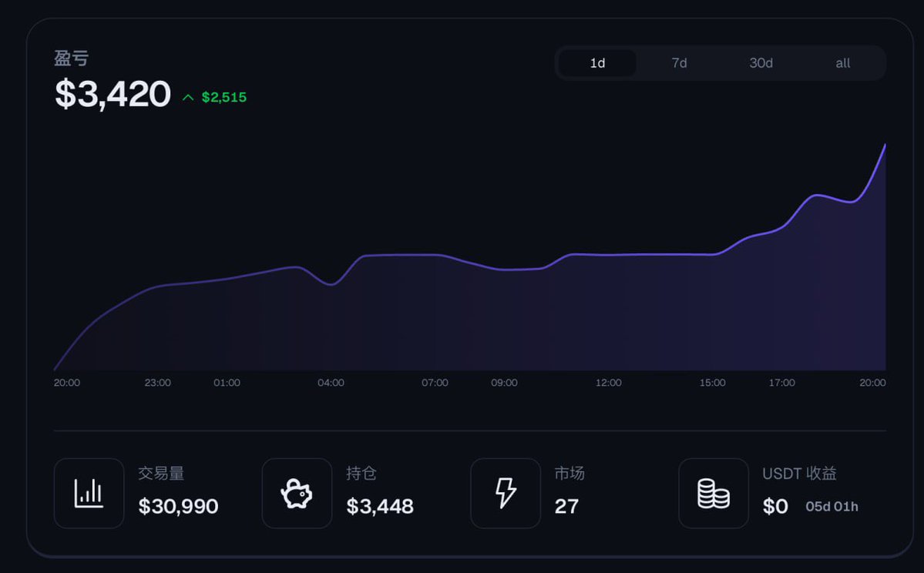Switch to the 30d time range
The height and width of the screenshot is (573, 924).
(761, 63)
